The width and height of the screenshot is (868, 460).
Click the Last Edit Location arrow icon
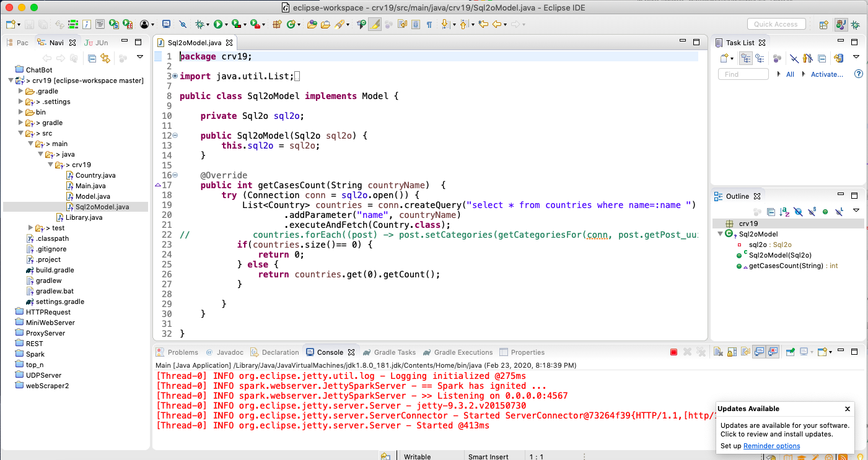pyautogui.click(x=483, y=24)
